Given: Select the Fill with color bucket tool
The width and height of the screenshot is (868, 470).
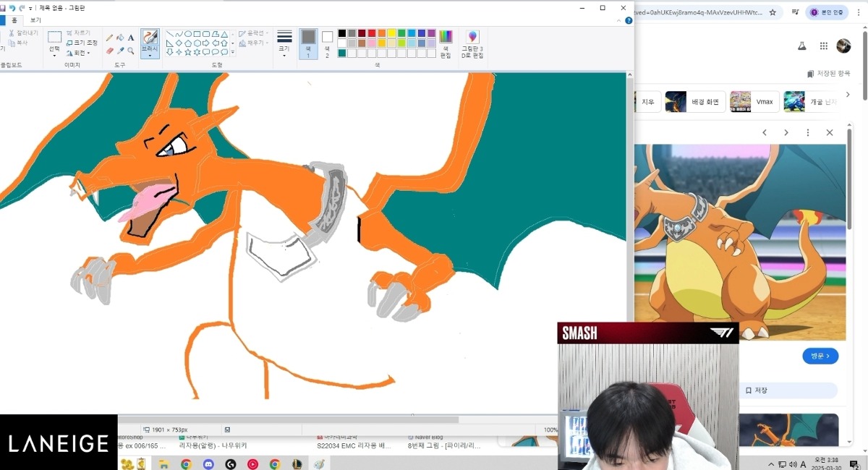Looking at the screenshot, I should pyautogui.click(x=120, y=38).
